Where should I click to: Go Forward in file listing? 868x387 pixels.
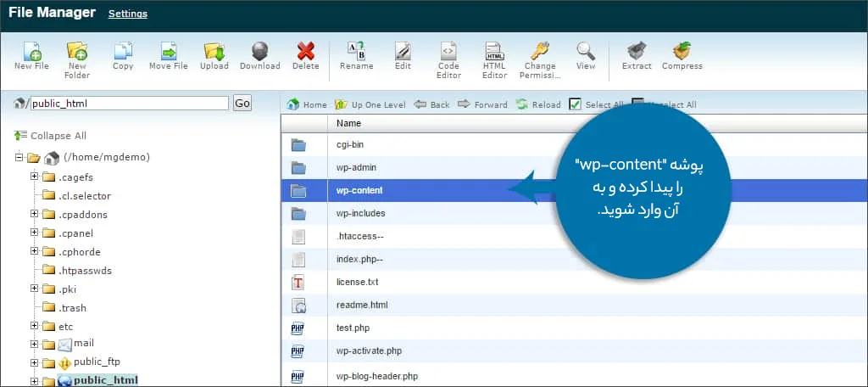[482, 104]
